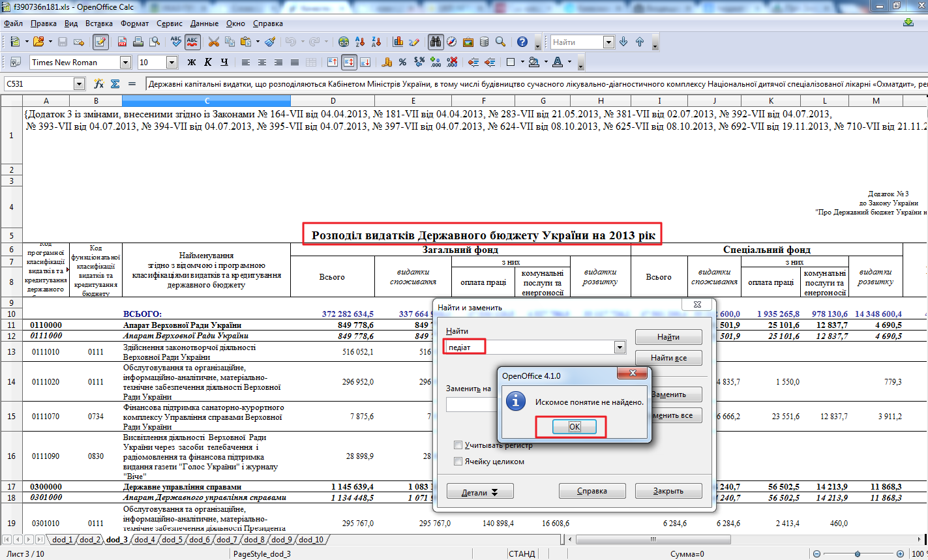Apply Currency number format icon
The image size is (928, 560).
[x=387, y=62]
